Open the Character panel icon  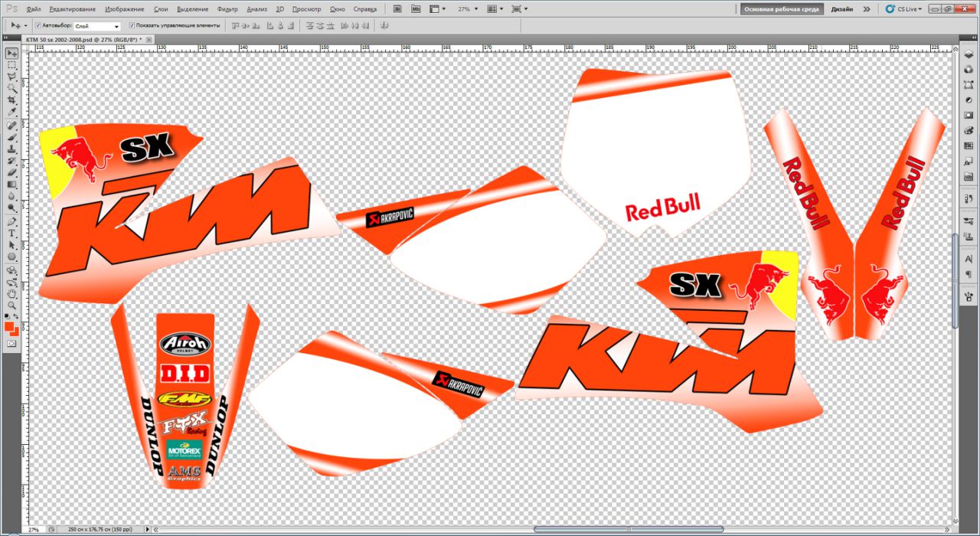click(968, 260)
